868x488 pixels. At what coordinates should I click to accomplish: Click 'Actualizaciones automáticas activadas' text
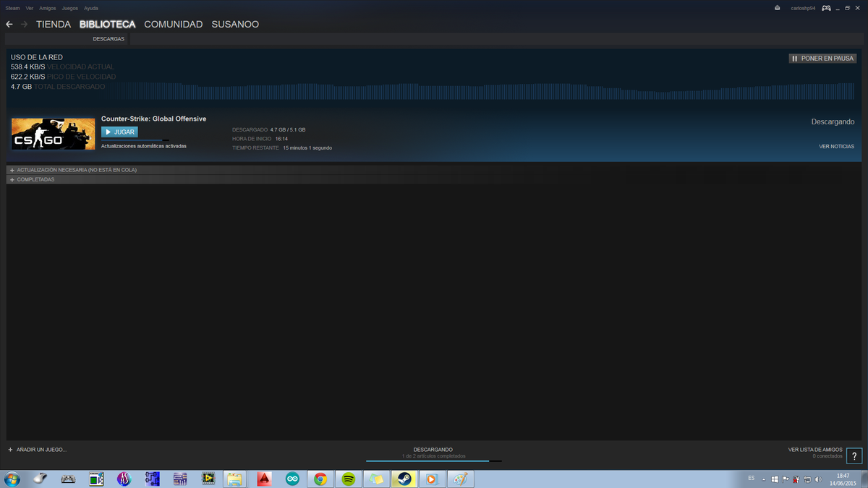(144, 146)
